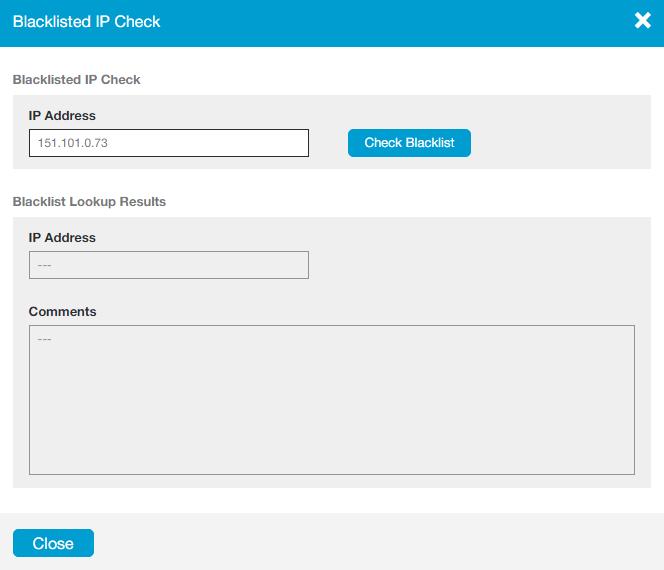Click the IP Address label above the entry field
The height and width of the screenshot is (570, 664).
(62, 116)
